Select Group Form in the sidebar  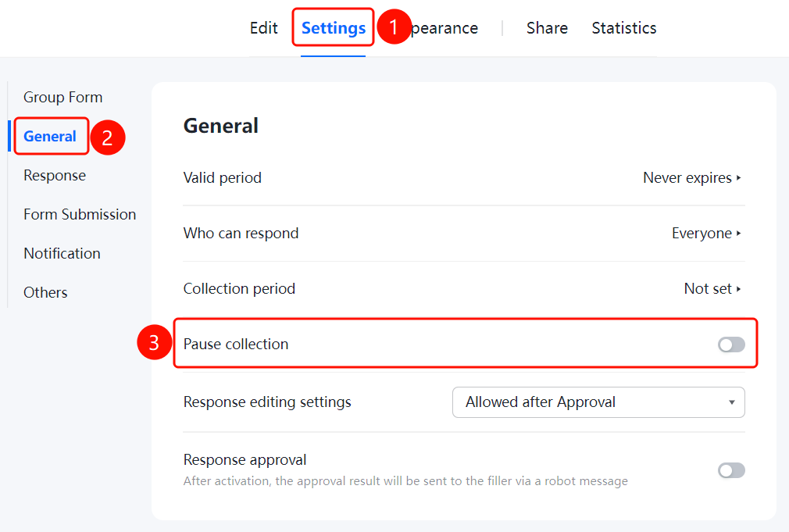[x=63, y=97]
